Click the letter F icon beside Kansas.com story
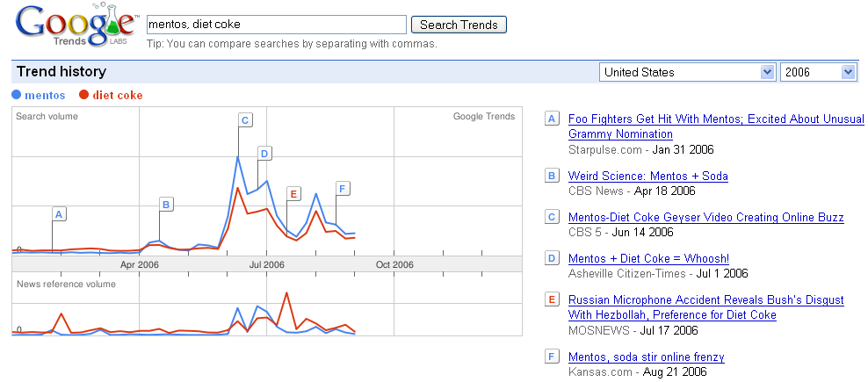Viewport: 868px width, 382px height. coord(552,357)
